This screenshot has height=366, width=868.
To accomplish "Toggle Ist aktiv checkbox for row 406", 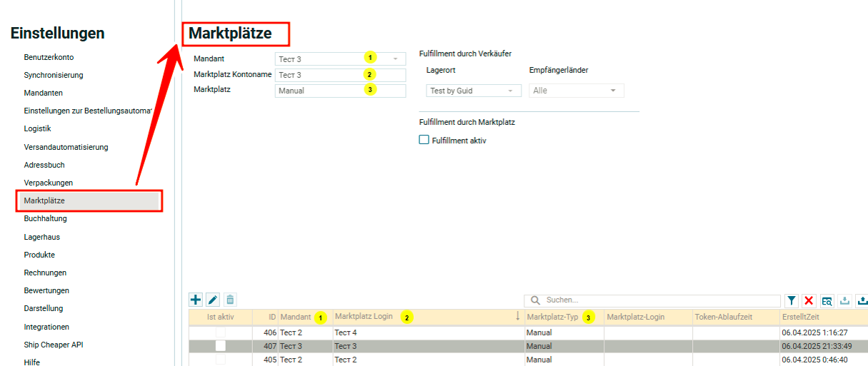I will [221, 332].
